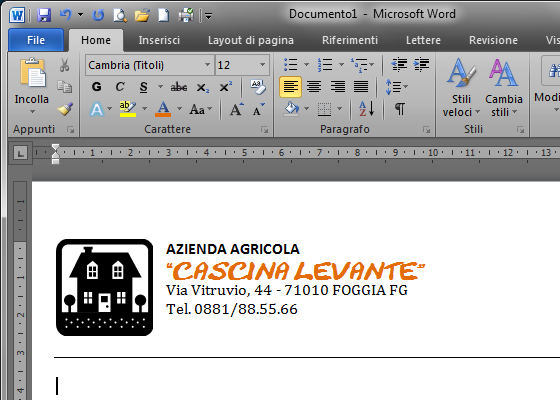Switch to the Inserisci tab

point(159,40)
